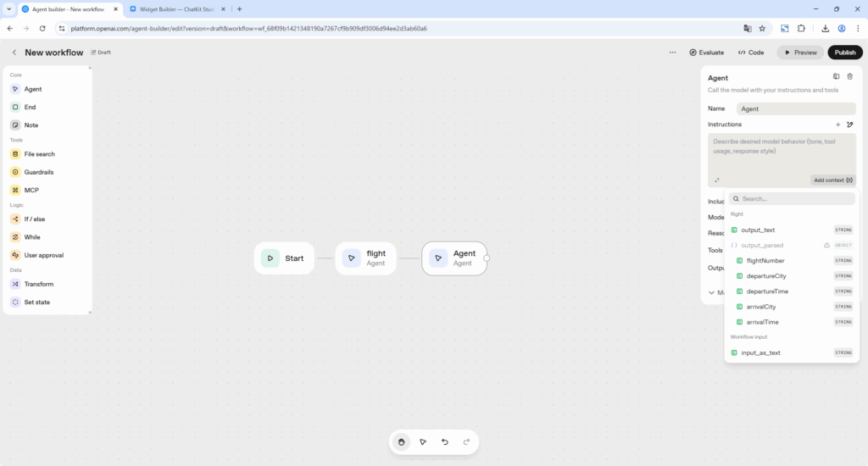
Task: Expand the More options chevron in Agent panel
Action: pos(712,292)
